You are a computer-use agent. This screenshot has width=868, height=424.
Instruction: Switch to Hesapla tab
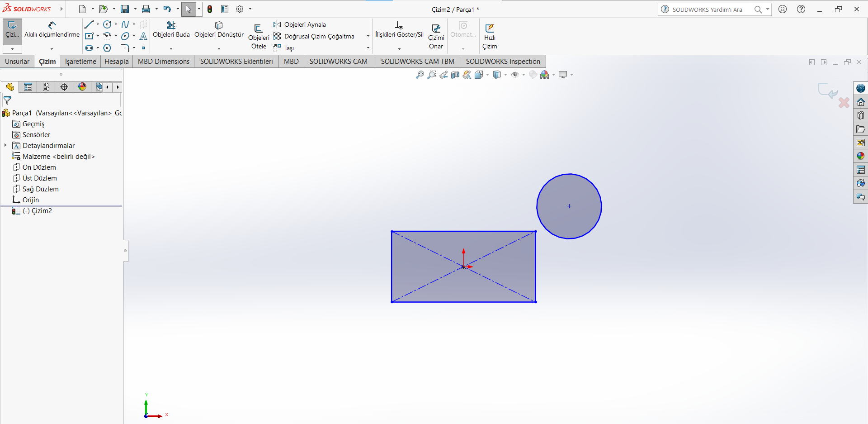click(117, 62)
